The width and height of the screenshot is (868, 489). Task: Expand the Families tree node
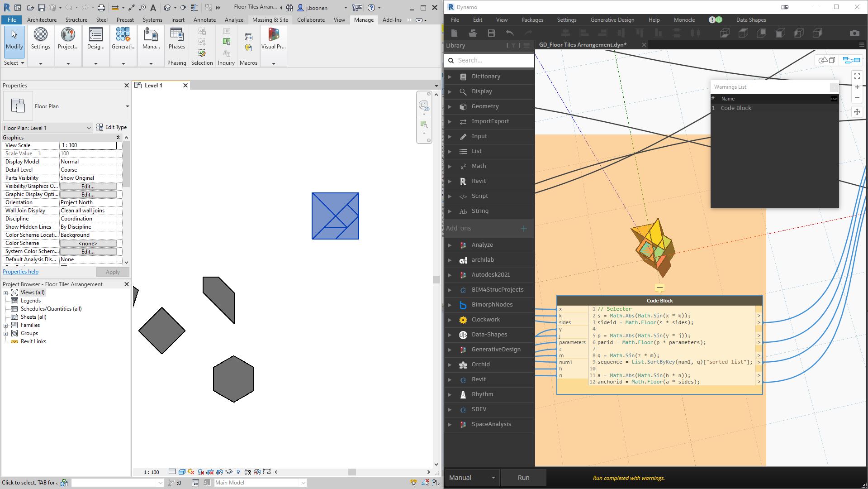(6, 325)
